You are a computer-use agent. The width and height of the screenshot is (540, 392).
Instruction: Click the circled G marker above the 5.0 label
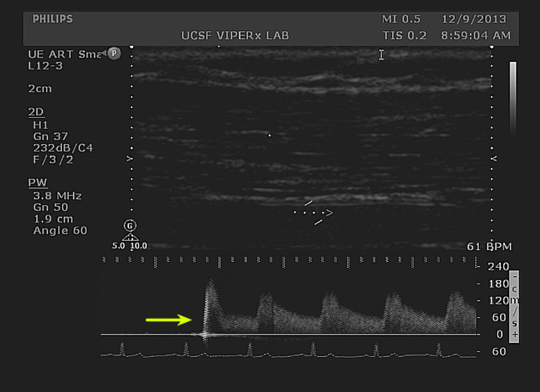(130, 226)
